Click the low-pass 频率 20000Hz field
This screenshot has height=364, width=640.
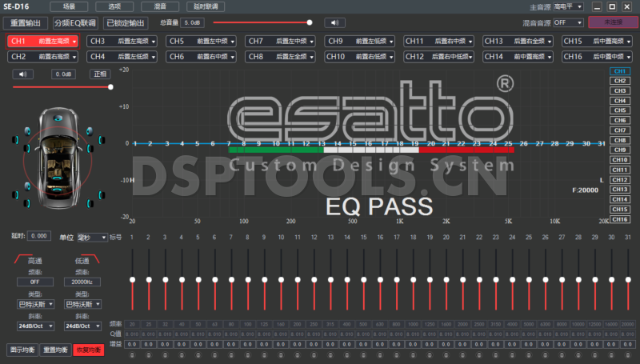pos(82,282)
